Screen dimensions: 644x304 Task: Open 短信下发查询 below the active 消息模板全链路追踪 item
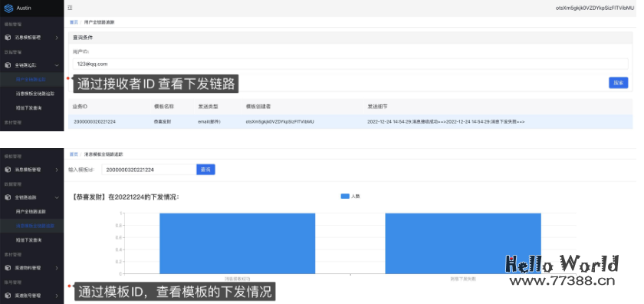click(28, 240)
